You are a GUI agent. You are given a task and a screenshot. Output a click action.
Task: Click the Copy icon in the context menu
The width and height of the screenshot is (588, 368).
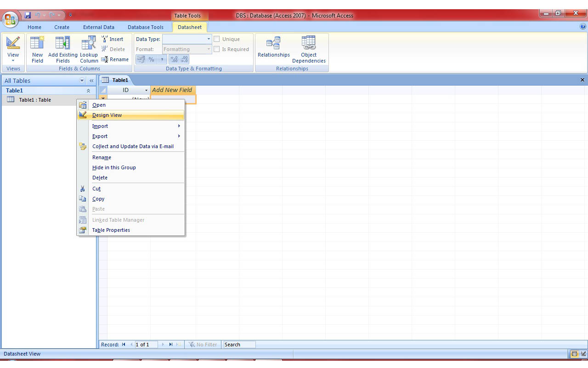[x=83, y=199]
